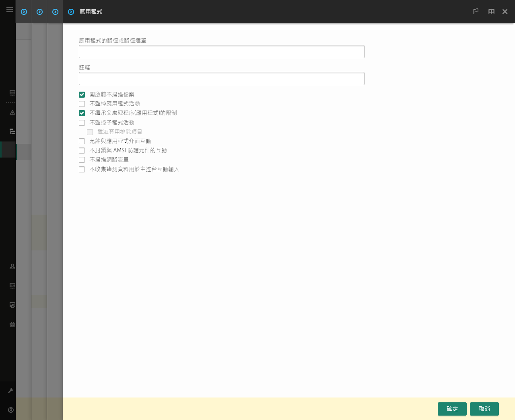Screen dimensions: 515x420
Task: Open the hamburger main menu
Action: click(x=10, y=10)
